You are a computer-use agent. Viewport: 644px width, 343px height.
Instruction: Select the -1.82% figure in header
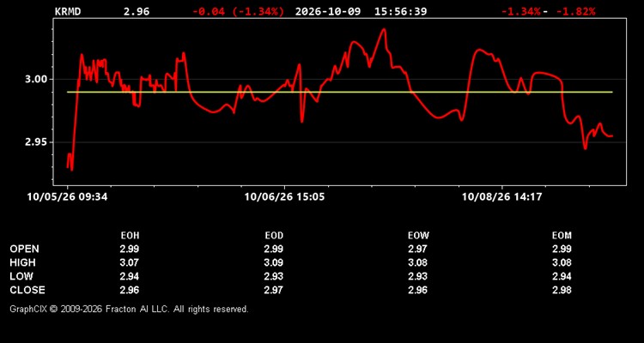(575, 11)
